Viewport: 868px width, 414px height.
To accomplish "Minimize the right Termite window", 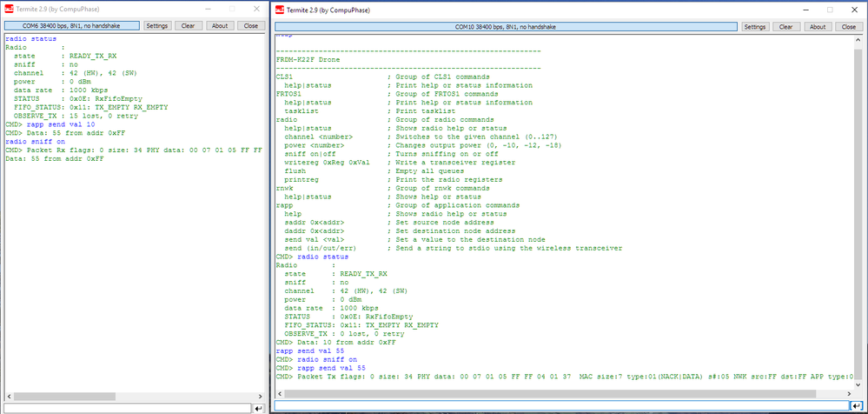I will coord(805,10).
